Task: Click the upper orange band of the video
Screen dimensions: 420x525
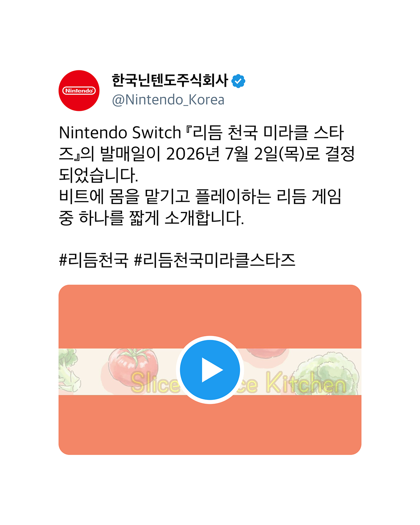Action: pos(210,317)
